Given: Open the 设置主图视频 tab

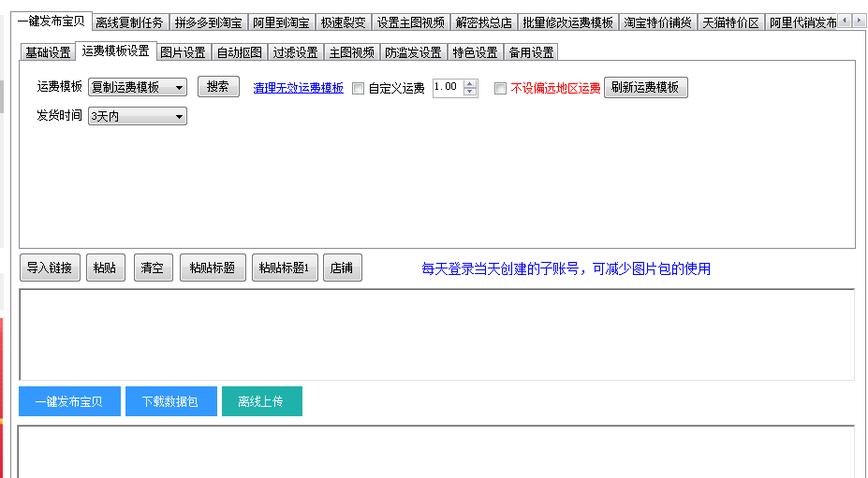Looking at the screenshot, I should coord(411,22).
